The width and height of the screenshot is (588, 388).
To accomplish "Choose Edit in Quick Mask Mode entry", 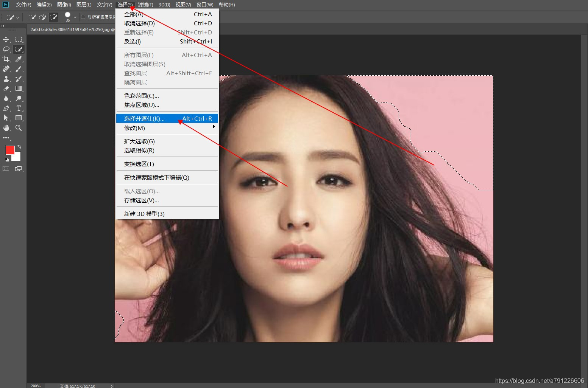I will click(167, 177).
